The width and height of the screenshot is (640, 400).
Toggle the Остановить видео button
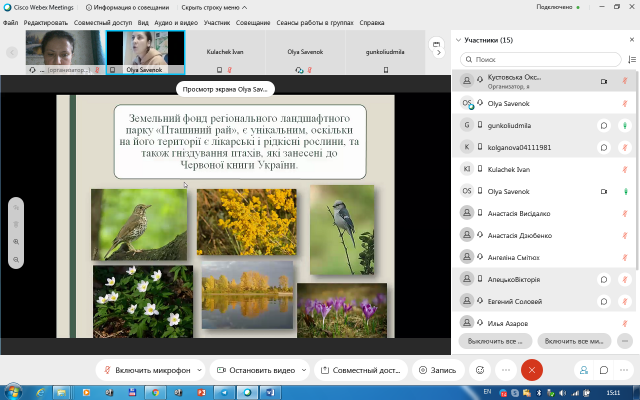[x=255, y=369]
